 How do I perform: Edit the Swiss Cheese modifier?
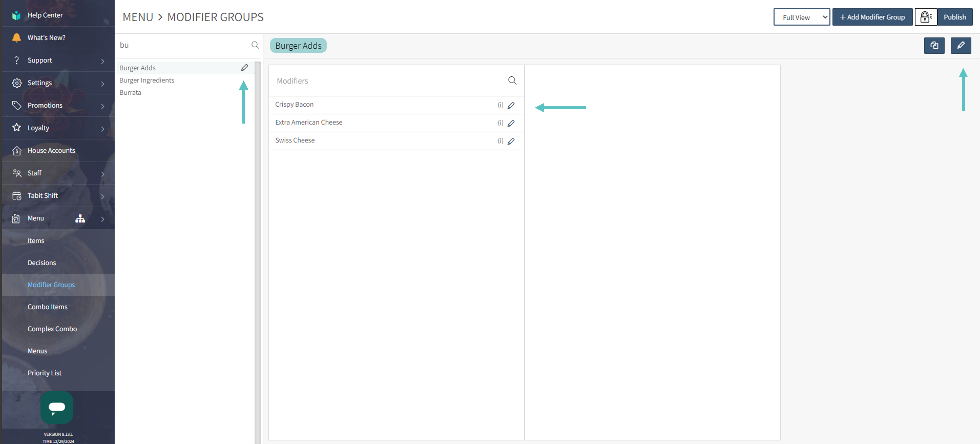511,141
